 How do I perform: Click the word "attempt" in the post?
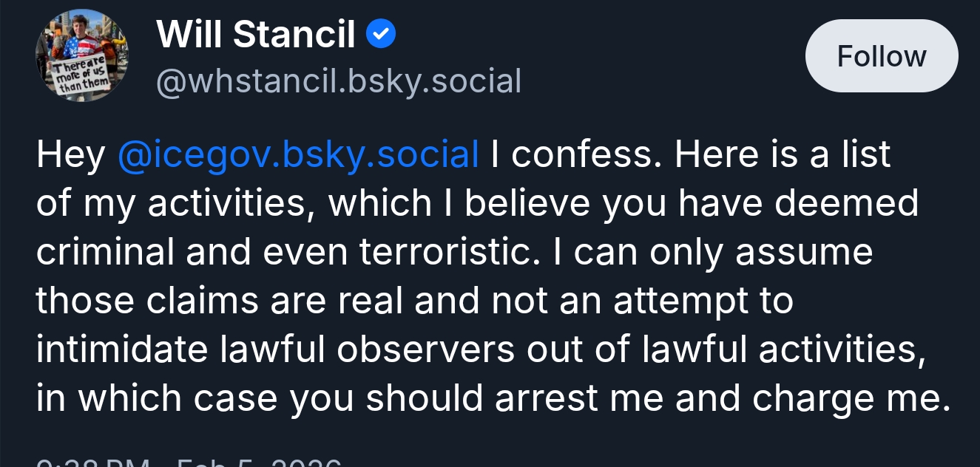pyautogui.click(x=674, y=301)
